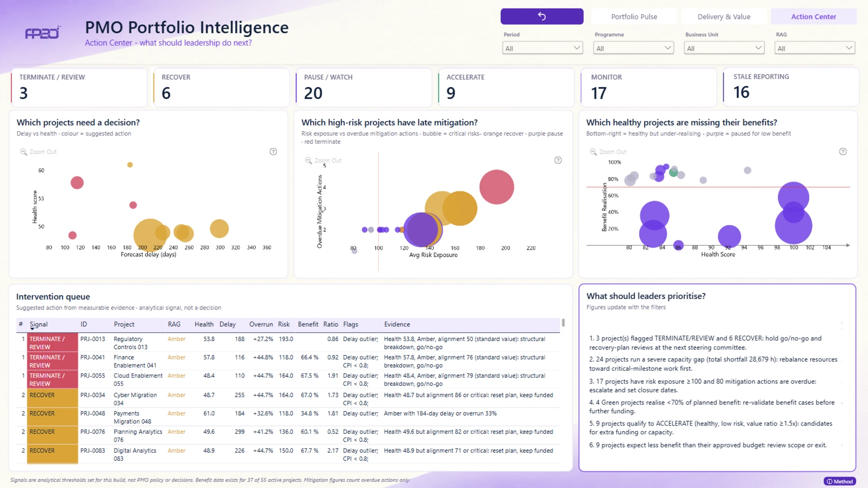Image resolution: width=868 pixels, height=488 pixels.
Task: Open help icon on late mitigation chart
Action: (x=558, y=160)
